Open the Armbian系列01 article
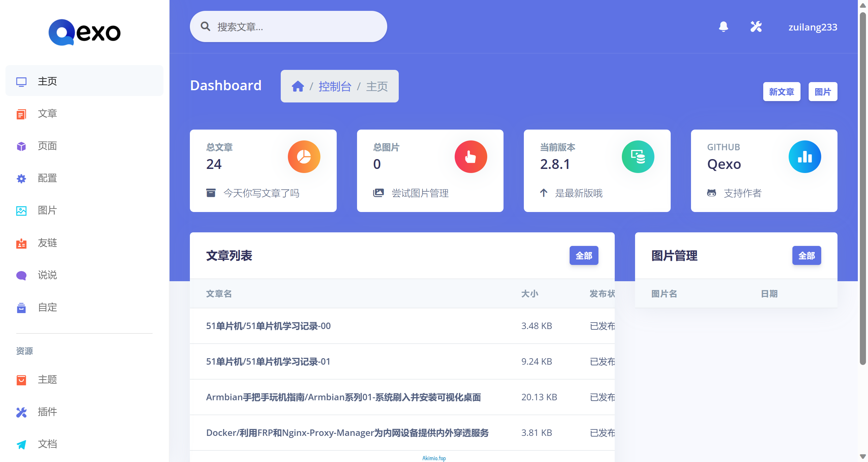 tap(343, 397)
